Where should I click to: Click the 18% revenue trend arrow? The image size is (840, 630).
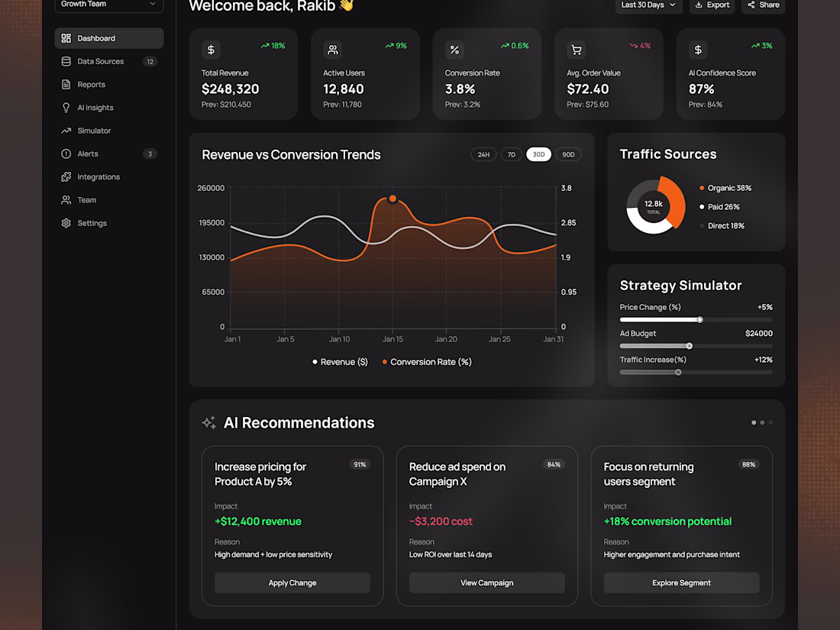265,46
